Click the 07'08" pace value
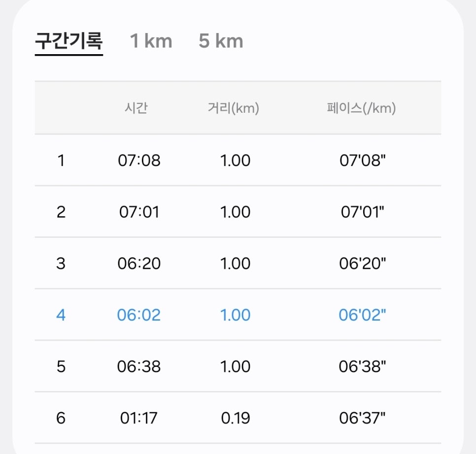This screenshot has height=454, width=476. pos(363,160)
